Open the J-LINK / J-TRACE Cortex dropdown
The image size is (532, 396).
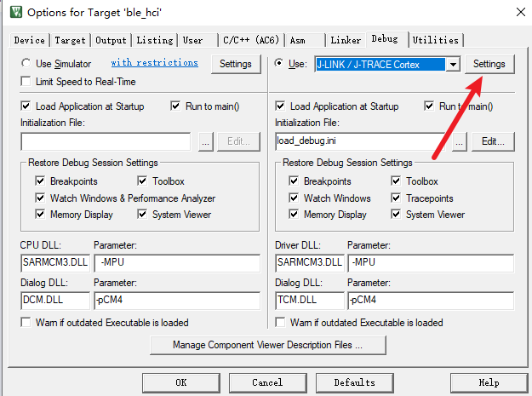pos(453,64)
